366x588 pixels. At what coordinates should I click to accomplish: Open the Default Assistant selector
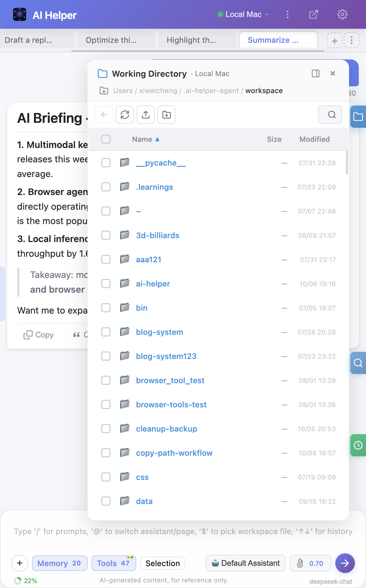click(245, 563)
